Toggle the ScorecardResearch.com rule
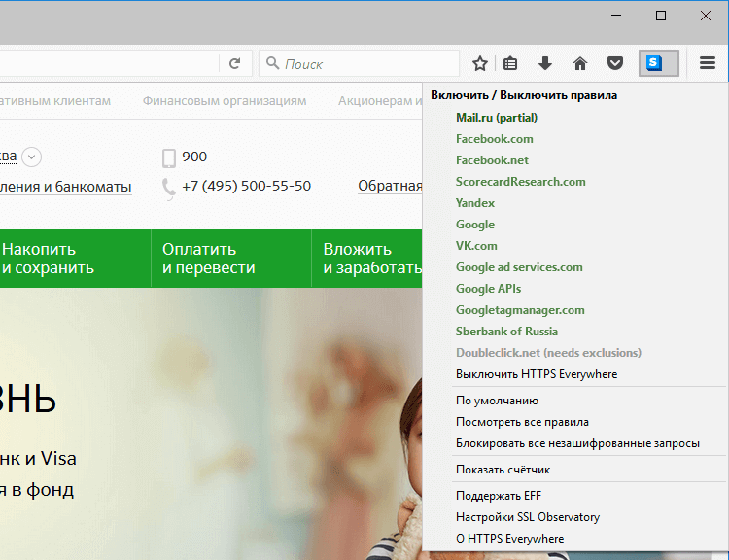729x560 pixels. point(520,182)
